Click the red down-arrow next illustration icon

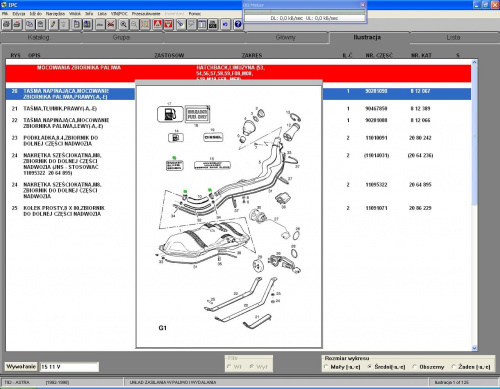coord(168,24)
